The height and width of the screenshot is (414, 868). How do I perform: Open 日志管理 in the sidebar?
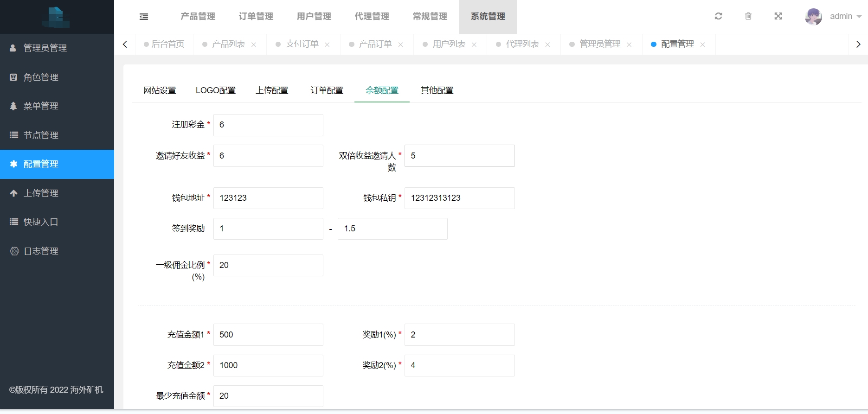[x=41, y=251]
